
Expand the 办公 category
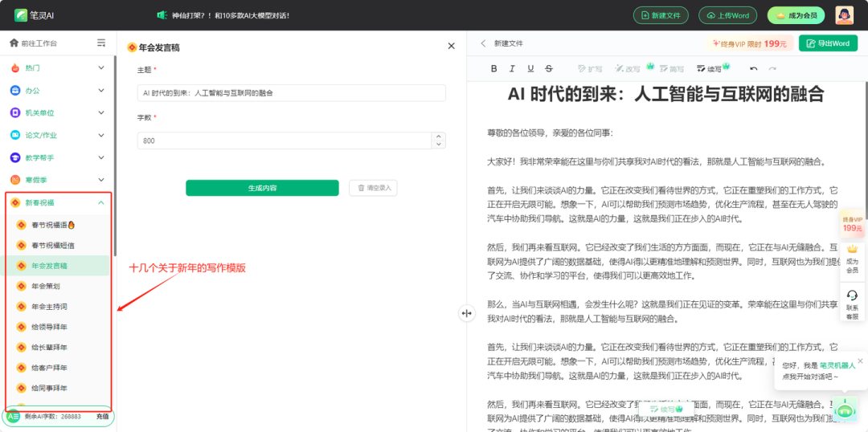click(58, 90)
